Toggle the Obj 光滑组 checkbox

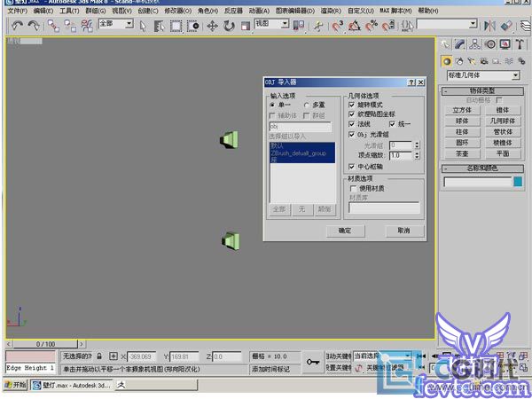(351, 135)
